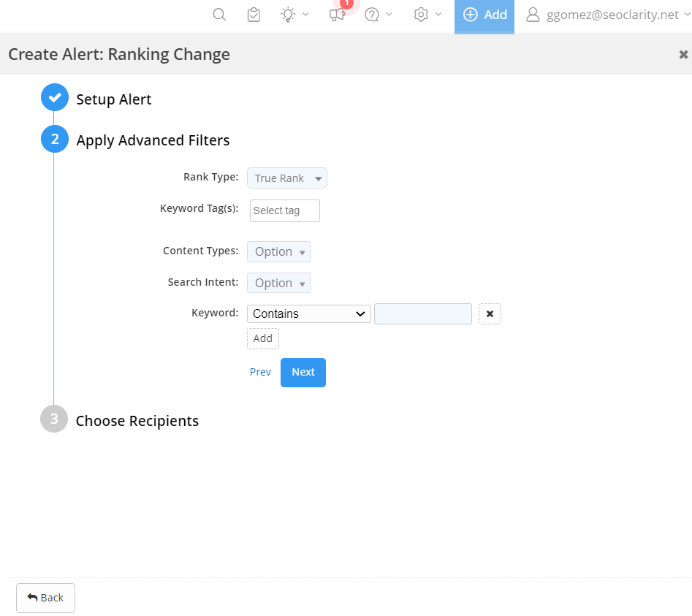
Task: Open the Search Intent dropdown
Action: (x=278, y=284)
